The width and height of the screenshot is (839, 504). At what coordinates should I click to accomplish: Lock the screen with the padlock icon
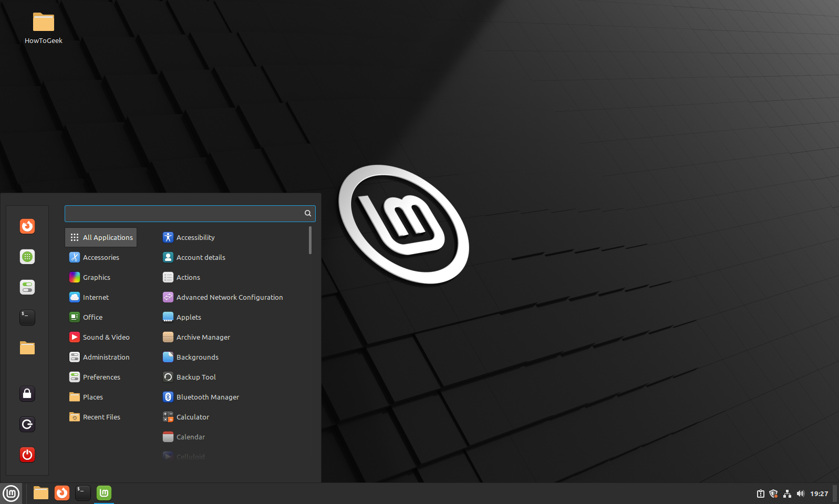(x=27, y=394)
